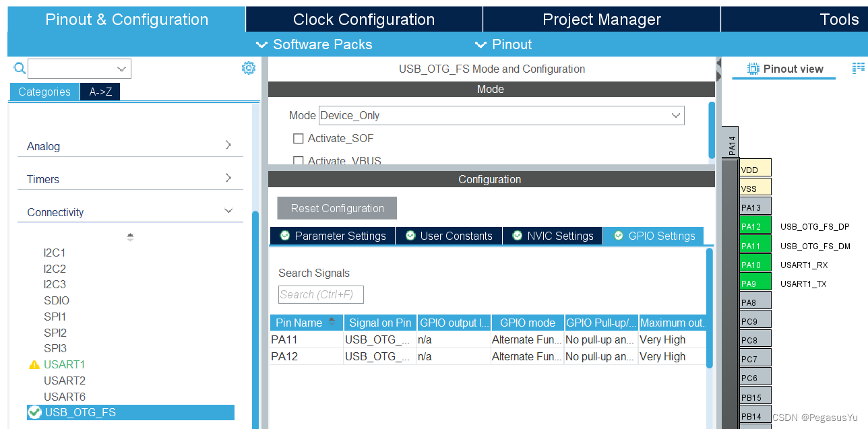Expand the Analog category

pos(129,146)
